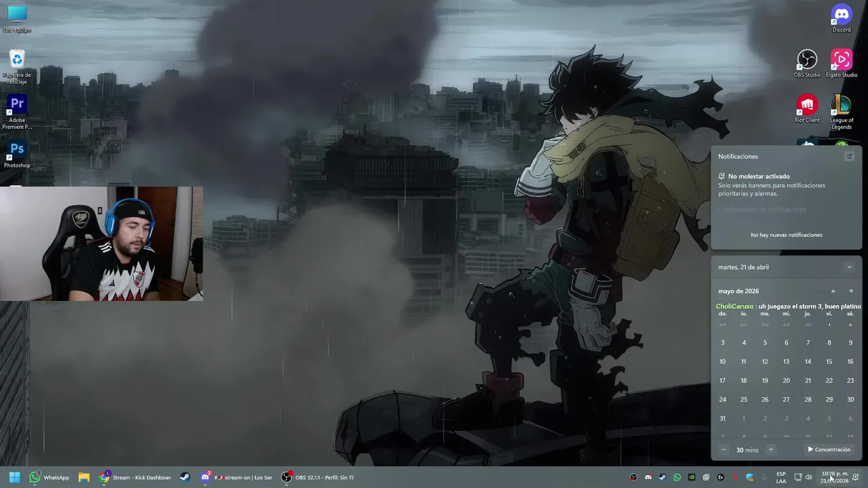Viewport: 868px width, 488px height.
Task: Click the webcam overlay thumbnail
Action: 102,244
